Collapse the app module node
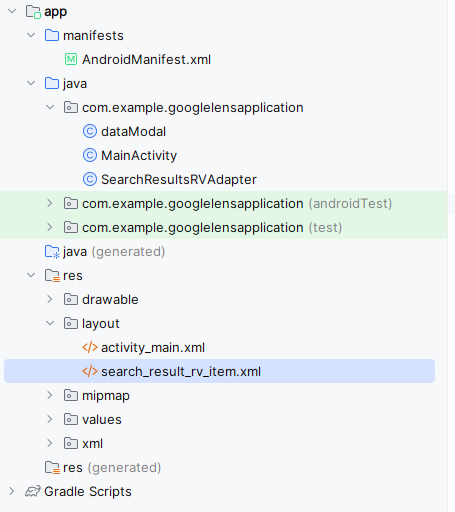The width and height of the screenshot is (455, 512). point(12,11)
